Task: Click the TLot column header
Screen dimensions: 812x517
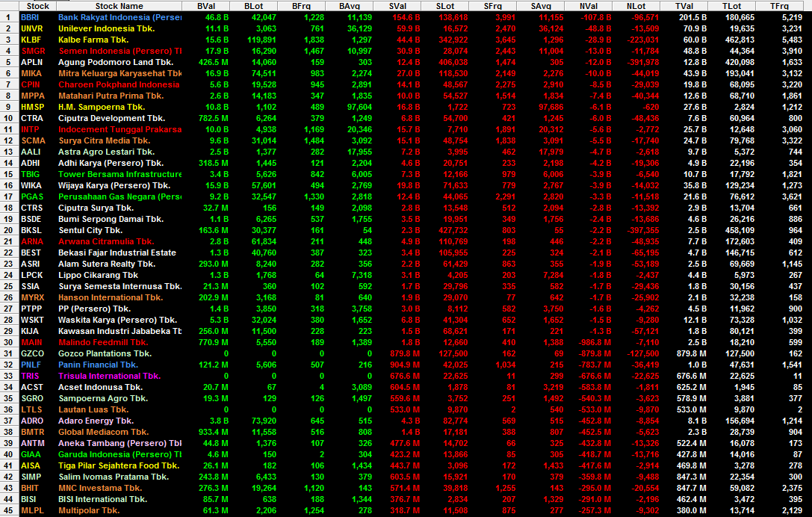Action: click(731, 6)
